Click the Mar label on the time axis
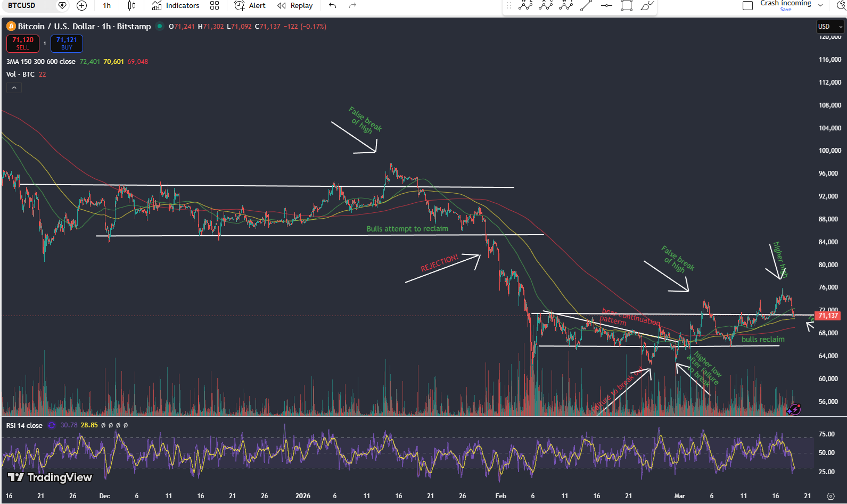The width and height of the screenshot is (847, 504). point(680,496)
